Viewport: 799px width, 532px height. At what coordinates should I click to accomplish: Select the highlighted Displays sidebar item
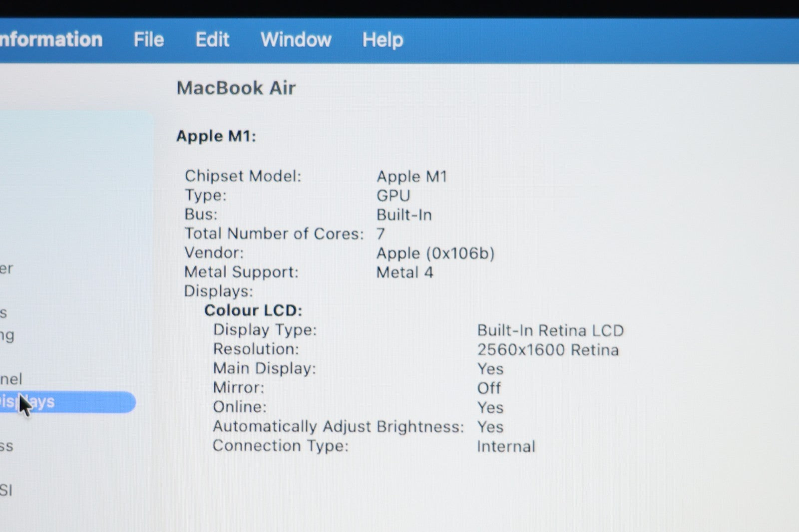point(65,402)
